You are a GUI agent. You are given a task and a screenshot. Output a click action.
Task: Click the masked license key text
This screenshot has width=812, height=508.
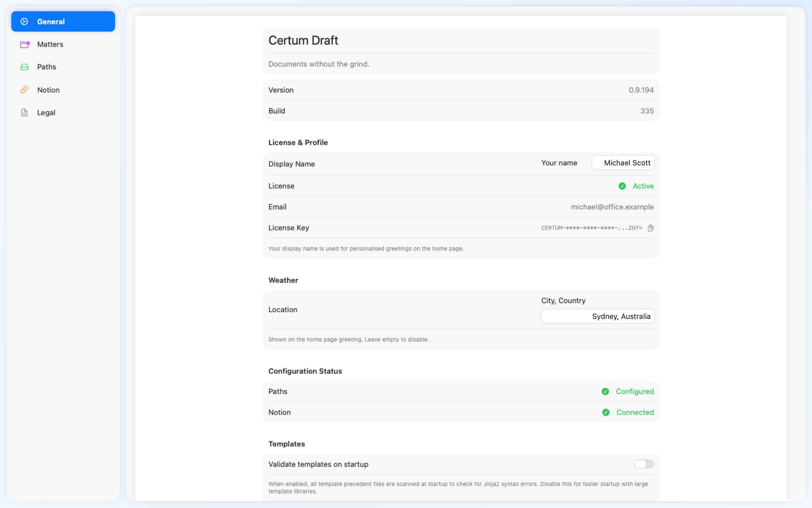coord(592,228)
